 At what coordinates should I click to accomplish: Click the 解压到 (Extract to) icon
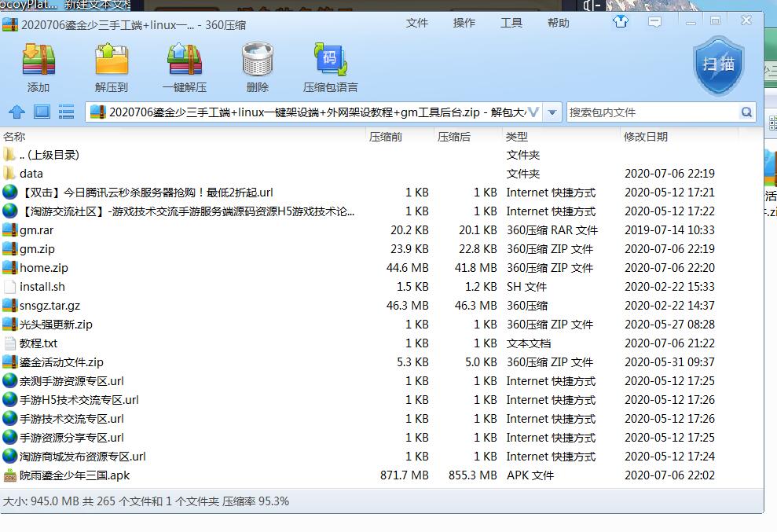tap(112, 67)
